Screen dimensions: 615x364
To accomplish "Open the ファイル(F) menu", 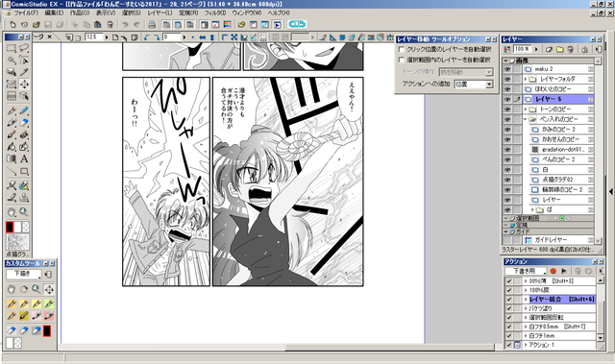I will point(26,12).
